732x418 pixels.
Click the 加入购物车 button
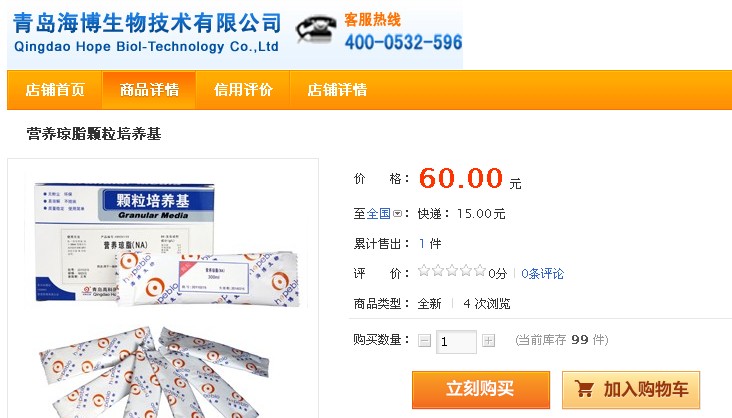pyautogui.click(x=631, y=390)
